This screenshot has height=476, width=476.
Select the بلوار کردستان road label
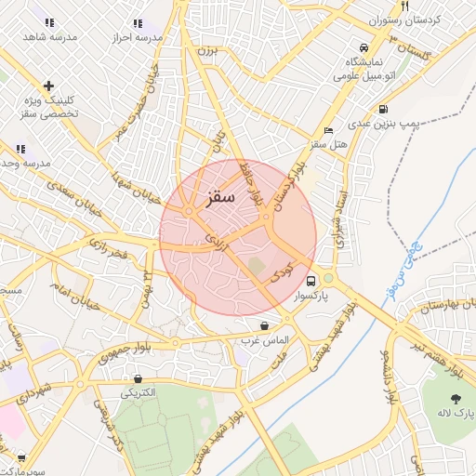(290, 188)
